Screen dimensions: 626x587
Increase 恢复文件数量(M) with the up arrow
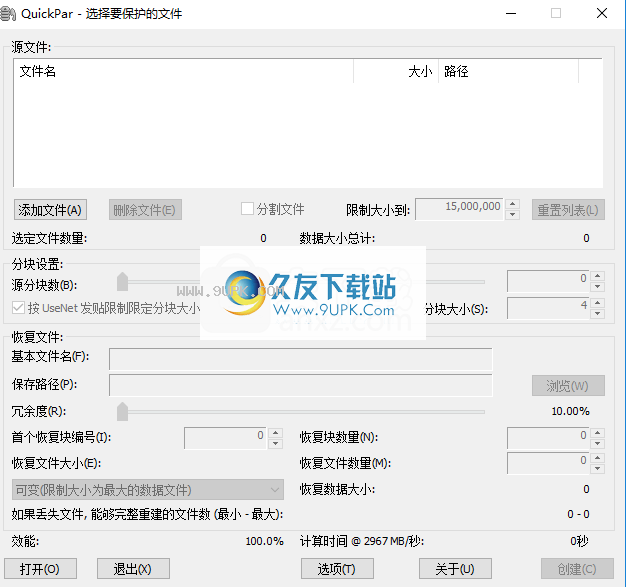[597, 458]
